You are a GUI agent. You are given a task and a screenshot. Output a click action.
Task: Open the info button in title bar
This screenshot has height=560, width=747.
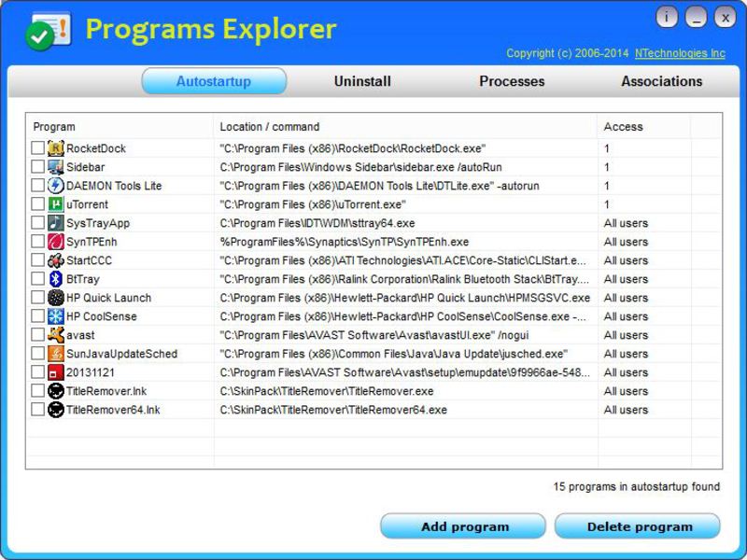(667, 17)
